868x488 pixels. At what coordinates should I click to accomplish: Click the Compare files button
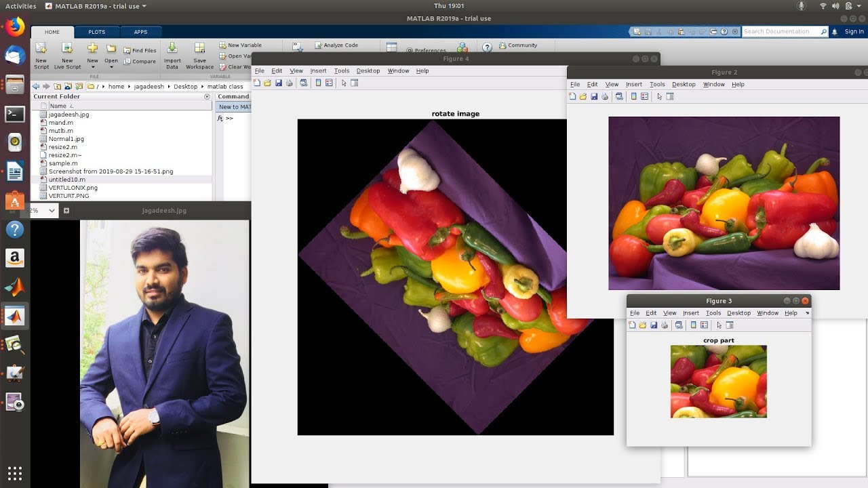140,61
